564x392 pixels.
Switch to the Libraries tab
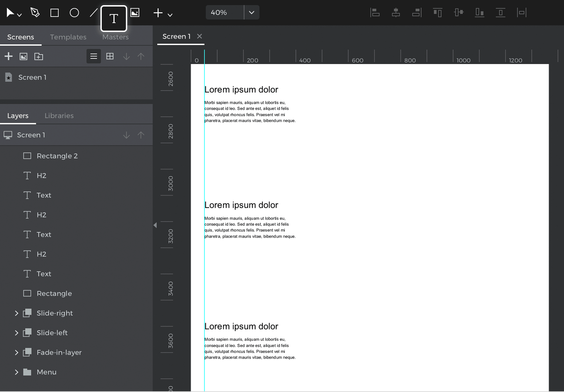pyautogui.click(x=59, y=116)
